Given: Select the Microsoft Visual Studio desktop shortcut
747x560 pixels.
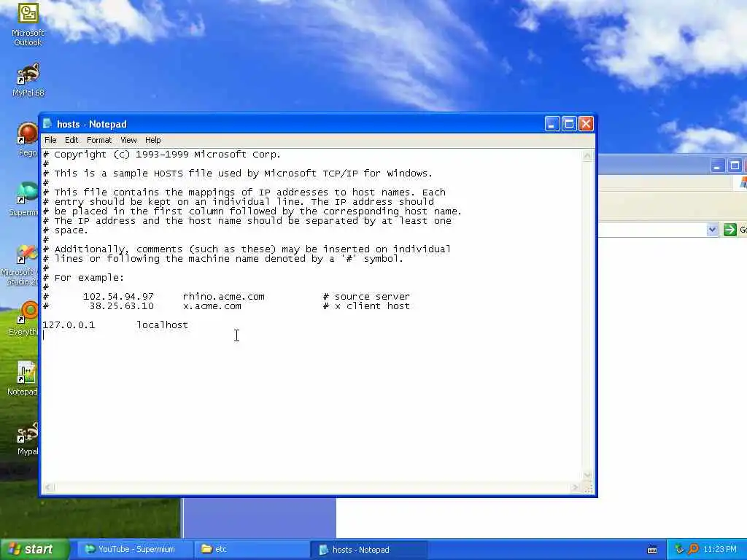Looking at the screenshot, I should [20, 264].
